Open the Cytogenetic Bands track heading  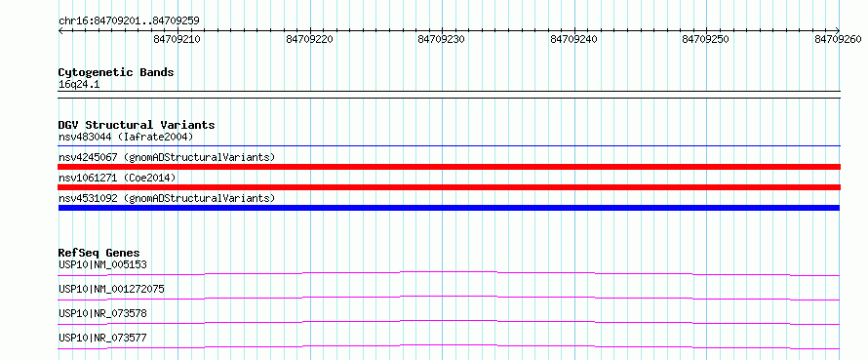pos(116,72)
